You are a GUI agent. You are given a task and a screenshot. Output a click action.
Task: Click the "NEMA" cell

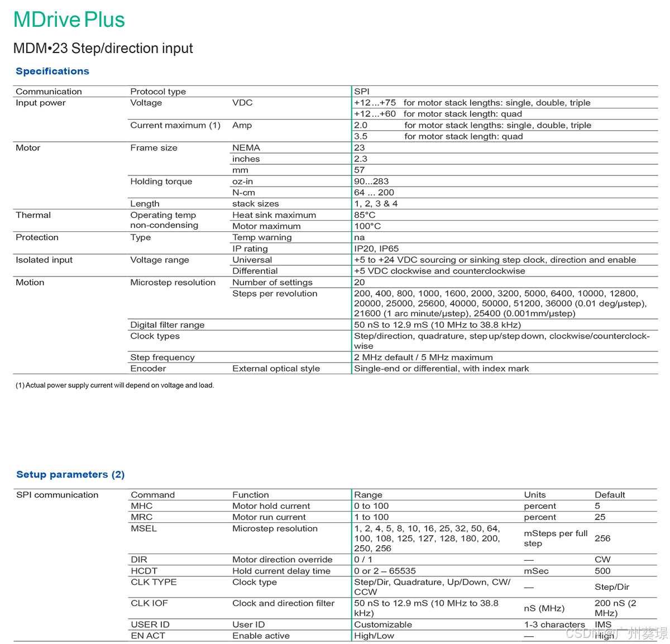[246, 148]
